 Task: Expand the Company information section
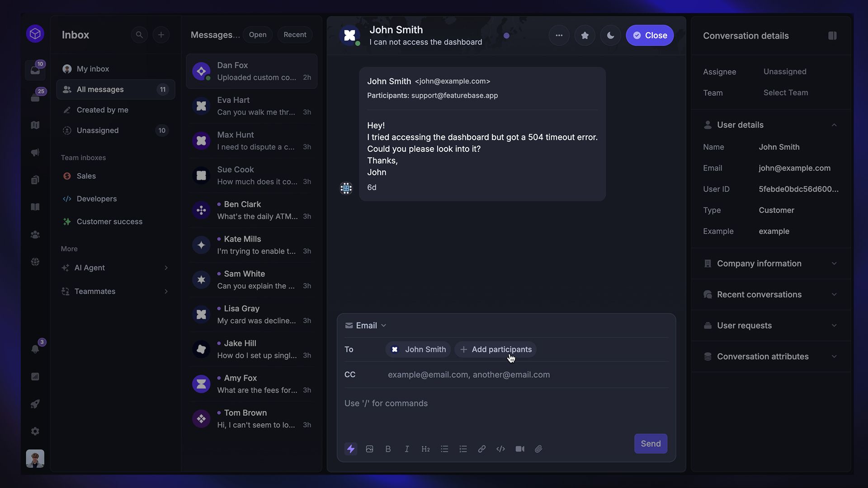tap(834, 263)
